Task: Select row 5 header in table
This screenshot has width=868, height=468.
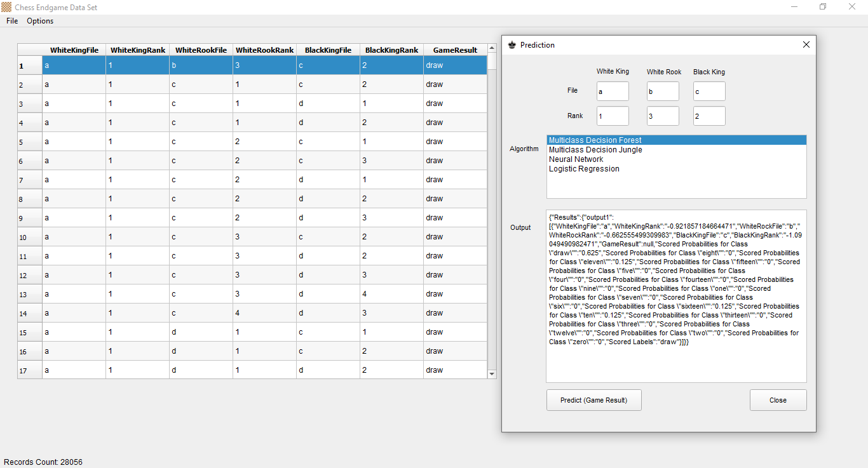Action: click(x=29, y=142)
